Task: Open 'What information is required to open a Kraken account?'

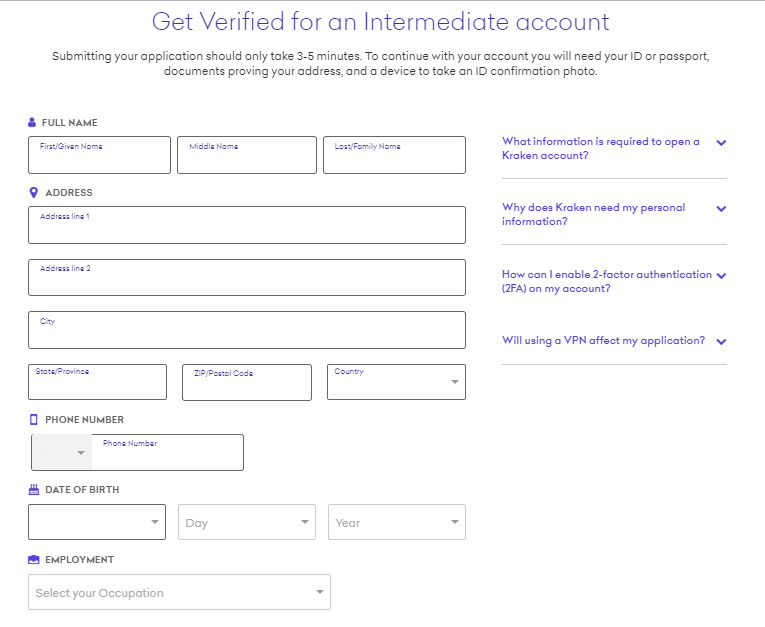Action: 601,148
